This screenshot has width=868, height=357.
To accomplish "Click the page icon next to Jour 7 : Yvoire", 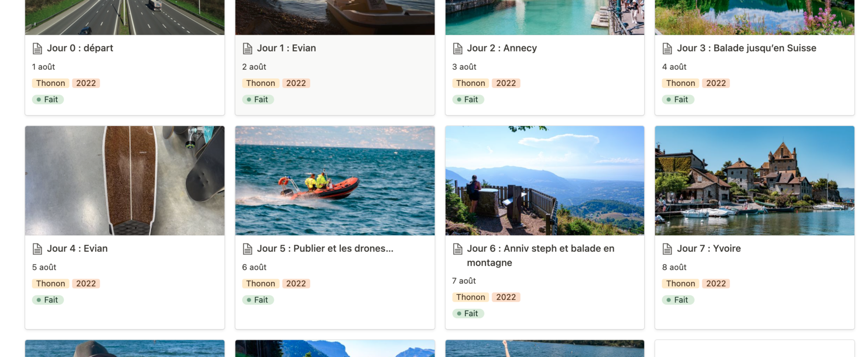I will tap(667, 249).
